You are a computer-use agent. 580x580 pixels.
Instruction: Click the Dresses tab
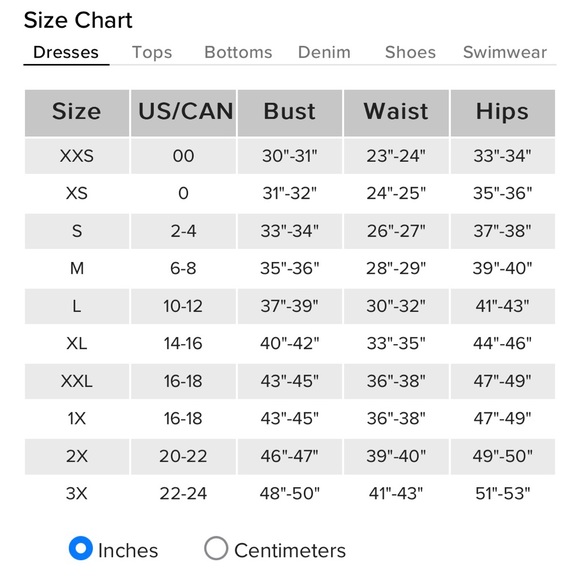pyautogui.click(x=66, y=52)
